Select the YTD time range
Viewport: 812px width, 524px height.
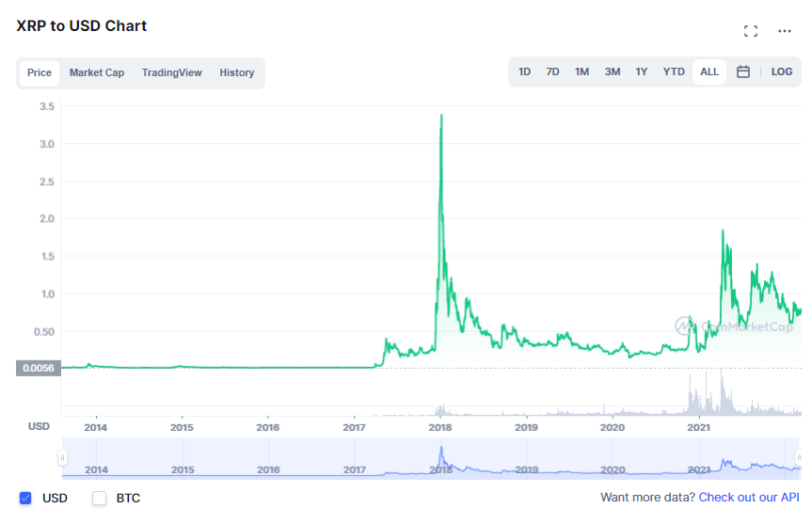click(674, 72)
